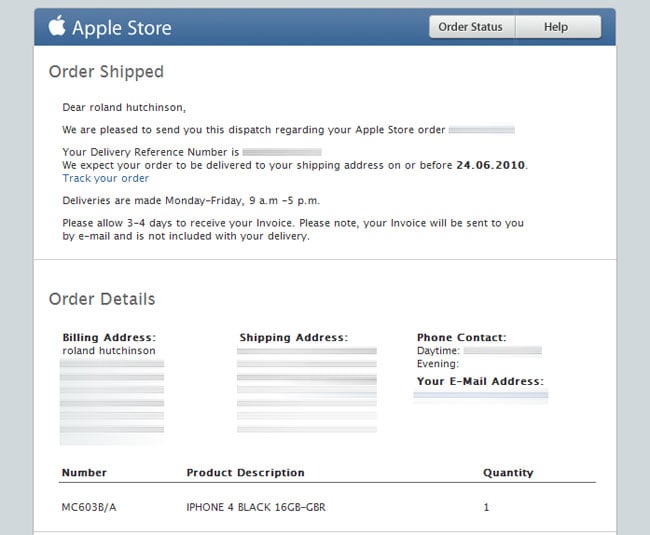
Task: Click the quantity value 1
Action: point(486,507)
